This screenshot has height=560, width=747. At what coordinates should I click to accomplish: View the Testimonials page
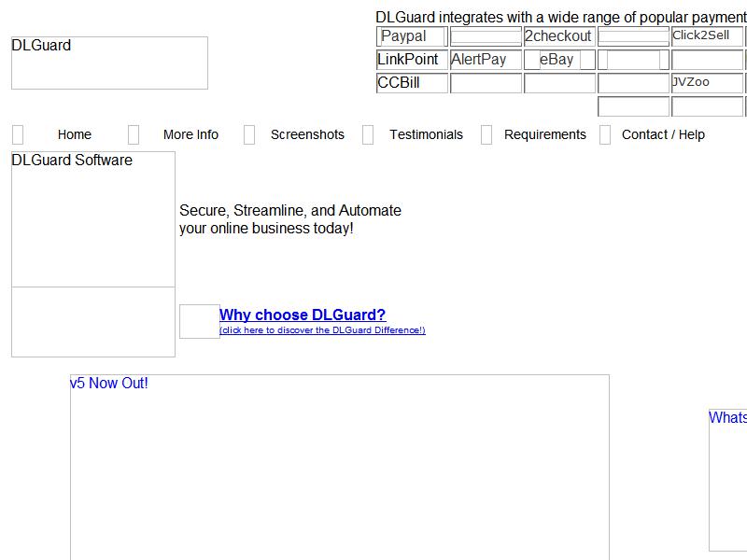click(426, 134)
